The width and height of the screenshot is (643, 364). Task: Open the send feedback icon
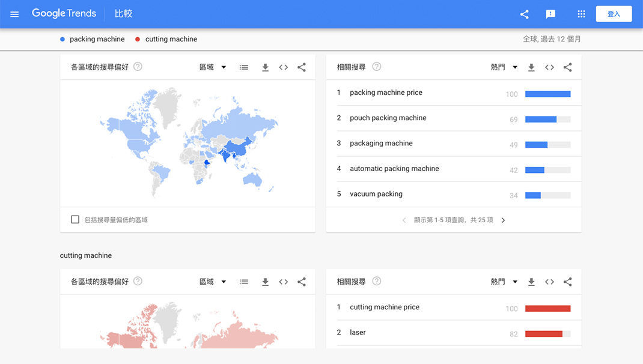[x=550, y=14]
